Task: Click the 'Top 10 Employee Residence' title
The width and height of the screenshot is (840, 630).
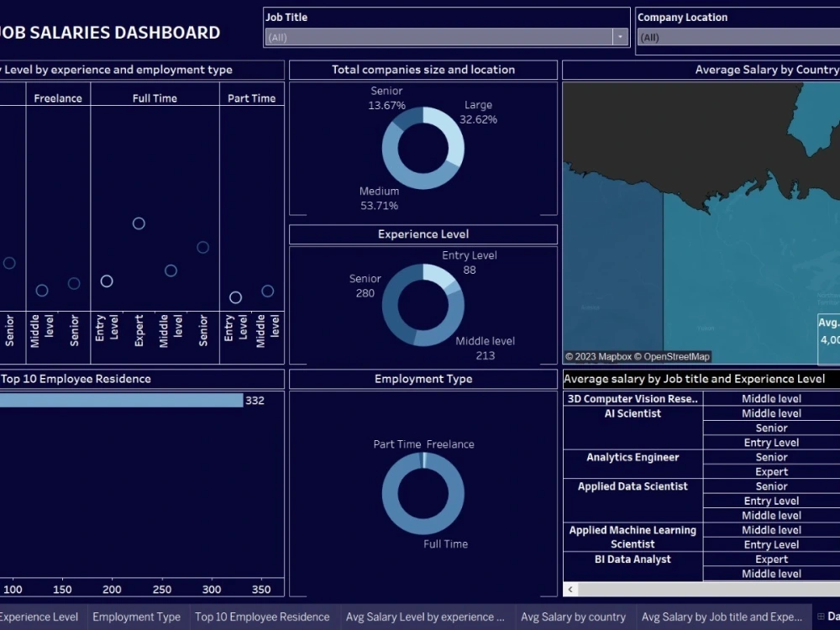Action: (x=76, y=379)
